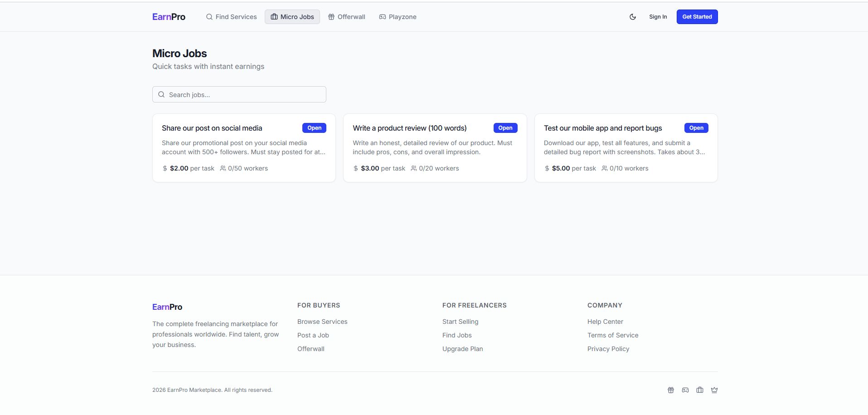Viewport: 868px width, 415px height.
Task: Open the Write a product review job card
Action: coord(410,128)
